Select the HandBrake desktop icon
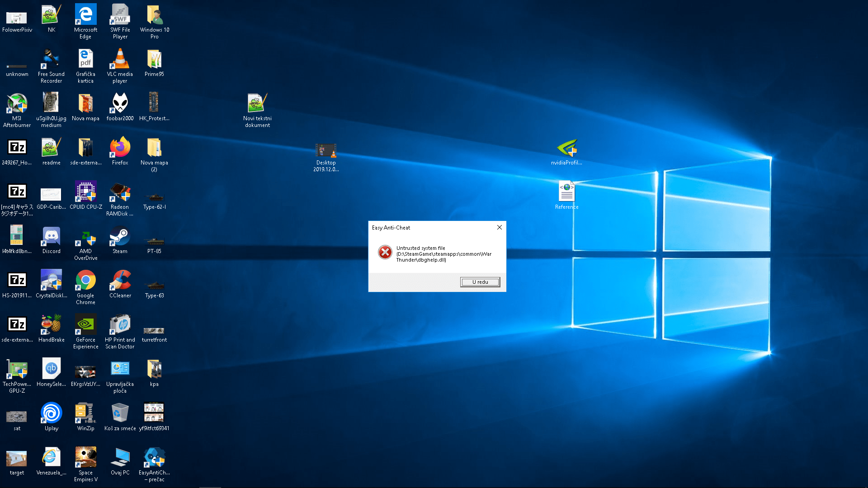868x488 pixels. coord(51,328)
